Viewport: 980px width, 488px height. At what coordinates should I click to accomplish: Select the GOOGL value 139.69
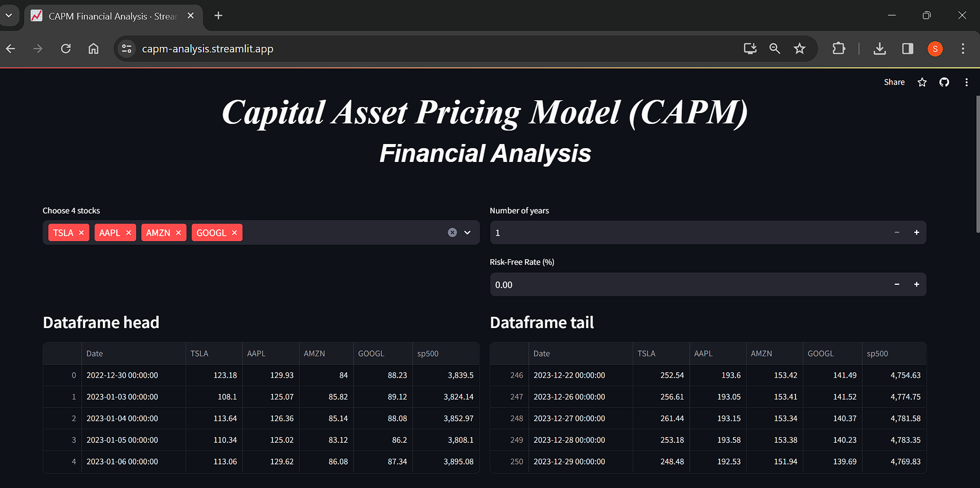(x=833, y=462)
